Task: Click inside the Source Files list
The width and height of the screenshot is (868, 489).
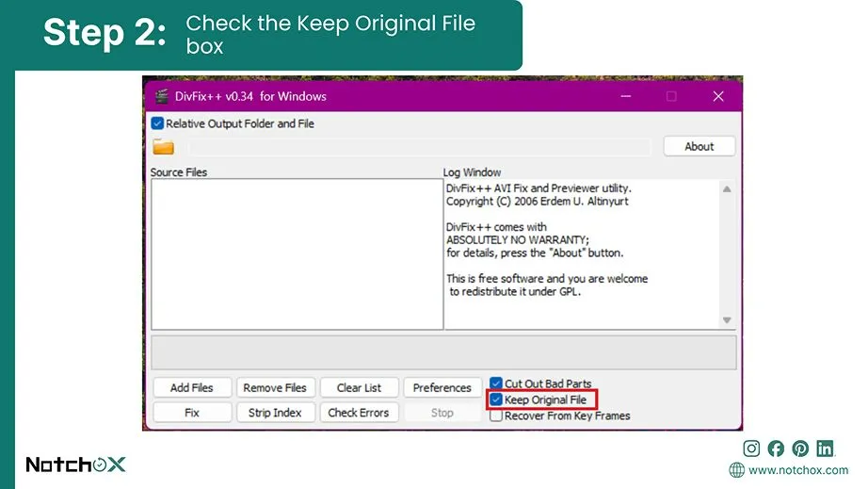Action: (297, 254)
